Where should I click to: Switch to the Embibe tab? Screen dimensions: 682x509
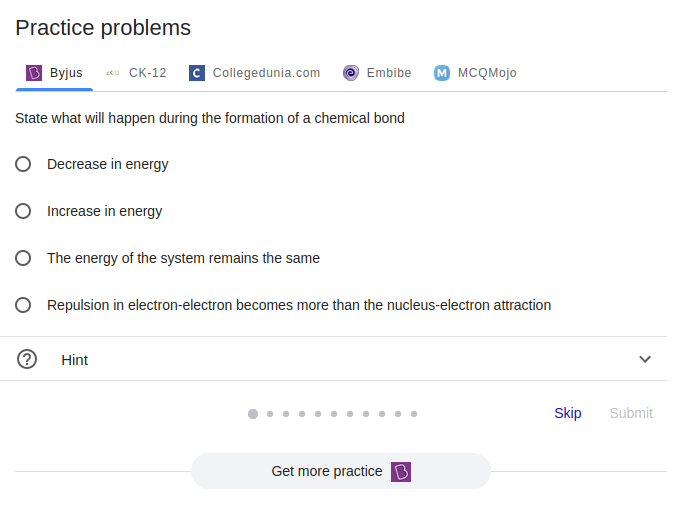pos(388,73)
